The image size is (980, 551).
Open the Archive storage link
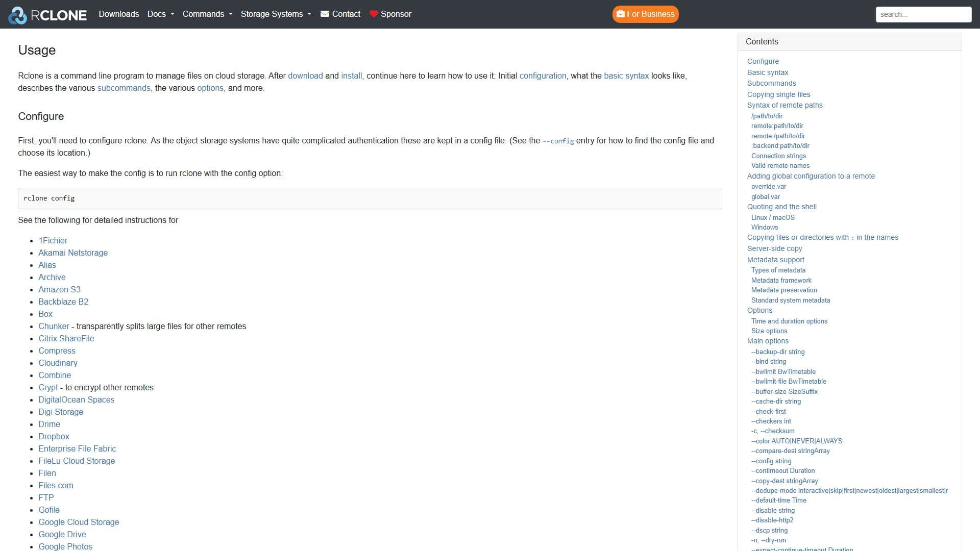click(x=52, y=277)
